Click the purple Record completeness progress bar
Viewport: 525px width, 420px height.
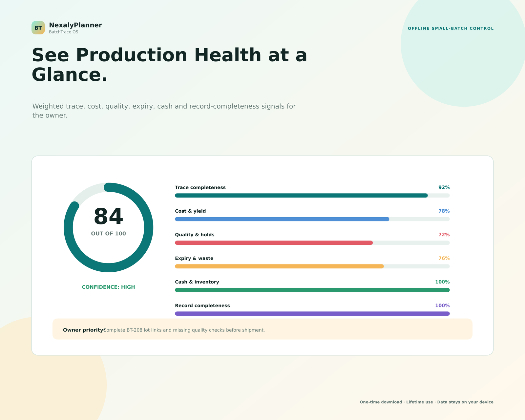pyautogui.click(x=312, y=314)
